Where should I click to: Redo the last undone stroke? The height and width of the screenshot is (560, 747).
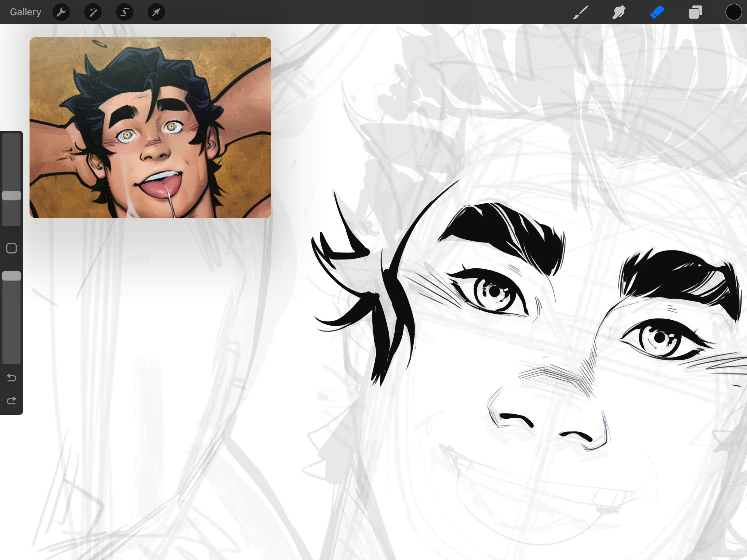click(x=11, y=401)
